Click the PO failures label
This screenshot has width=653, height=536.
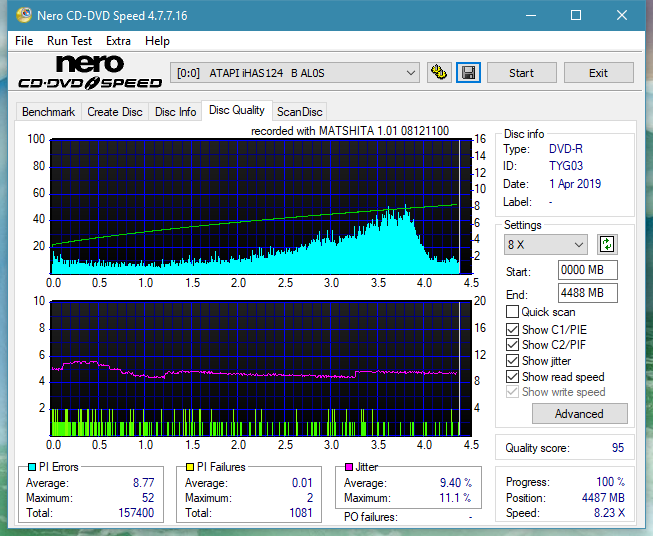click(x=371, y=517)
